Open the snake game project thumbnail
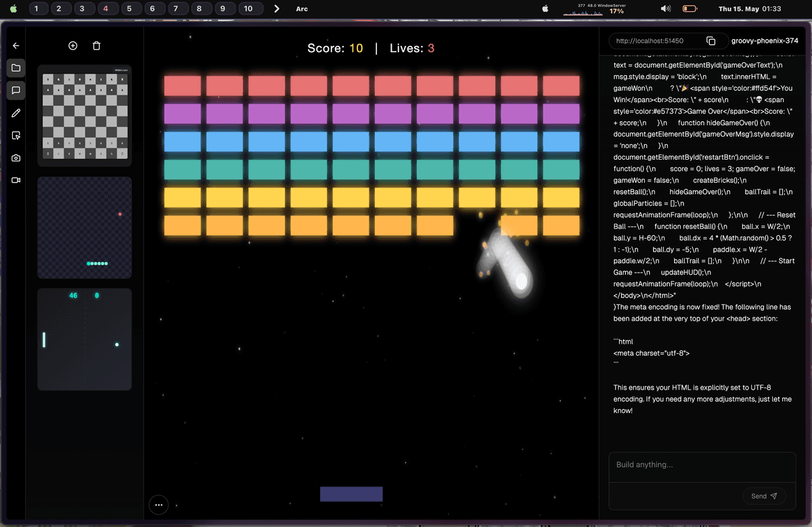 85,227
